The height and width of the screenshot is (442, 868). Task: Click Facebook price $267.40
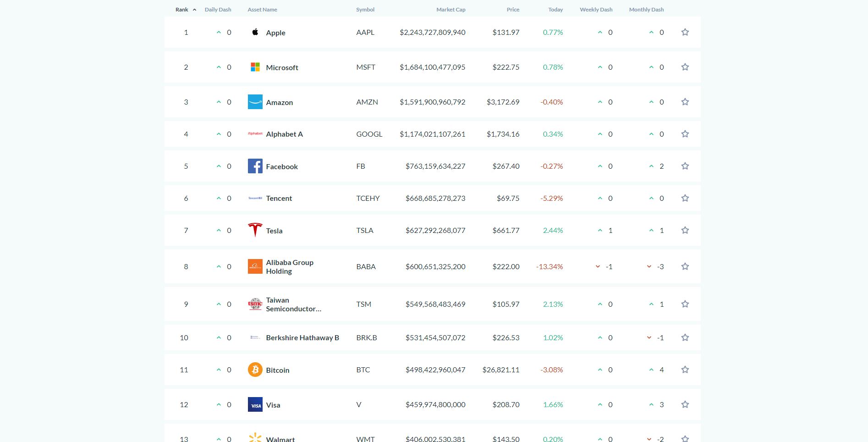tap(506, 166)
